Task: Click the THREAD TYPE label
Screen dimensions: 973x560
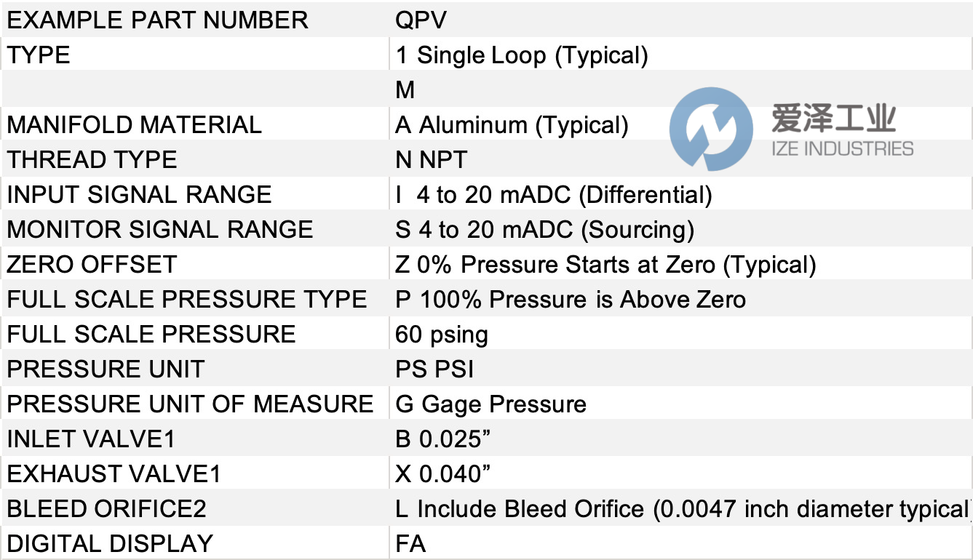Action: [92, 159]
